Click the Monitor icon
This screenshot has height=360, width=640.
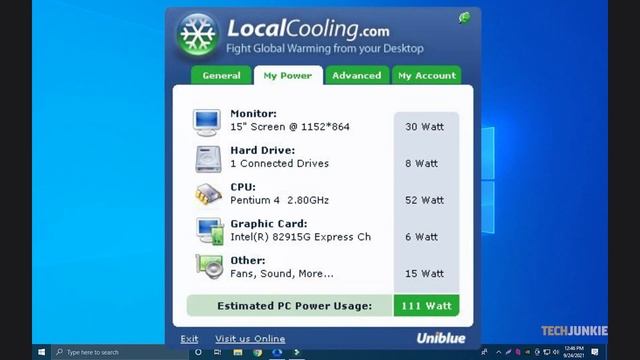207,122
